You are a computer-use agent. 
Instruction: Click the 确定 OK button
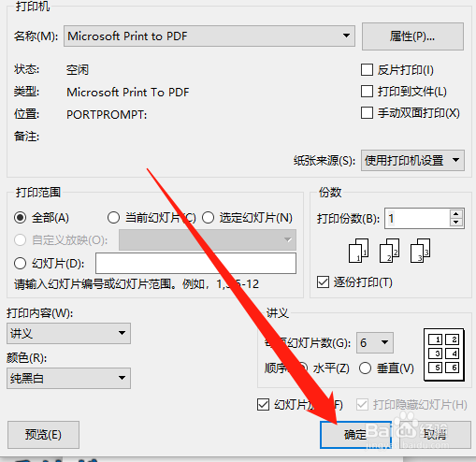(x=355, y=435)
